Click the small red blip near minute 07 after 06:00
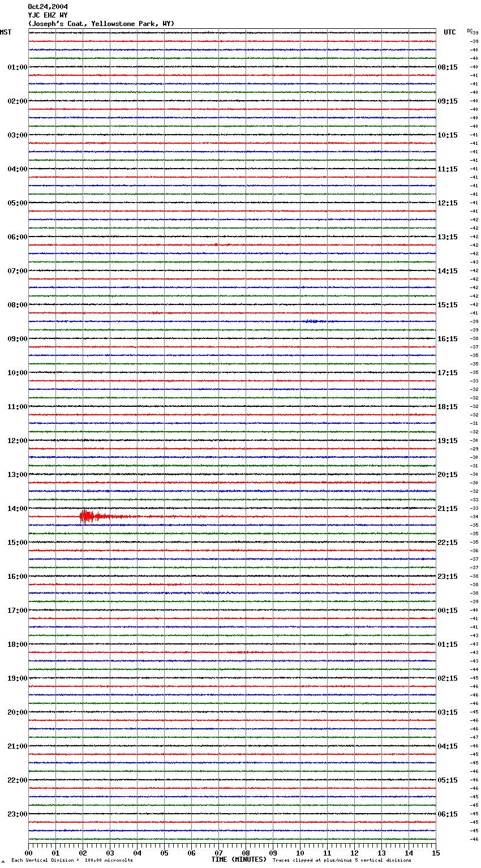 [x=216, y=244]
